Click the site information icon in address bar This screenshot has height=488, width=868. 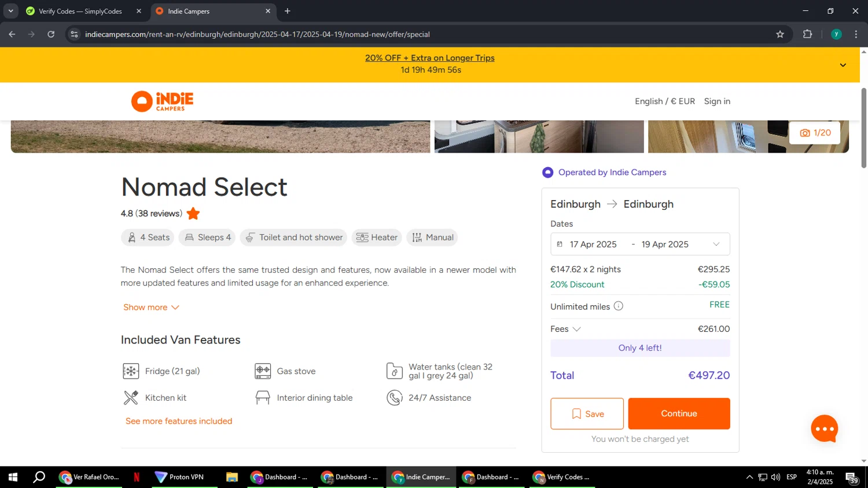(x=74, y=34)
